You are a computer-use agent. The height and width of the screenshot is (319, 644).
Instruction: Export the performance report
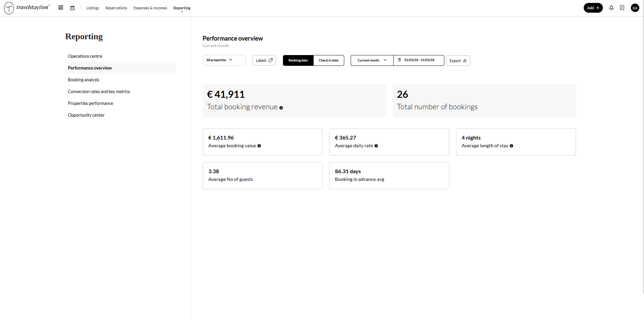458,61
